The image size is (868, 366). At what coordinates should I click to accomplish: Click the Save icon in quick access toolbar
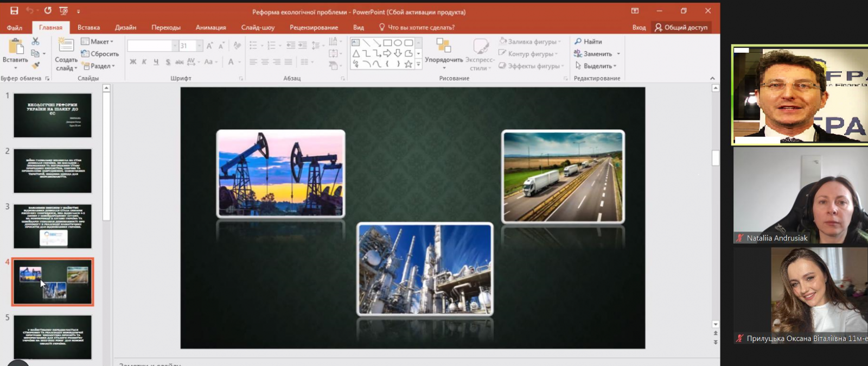coord(14,11)
